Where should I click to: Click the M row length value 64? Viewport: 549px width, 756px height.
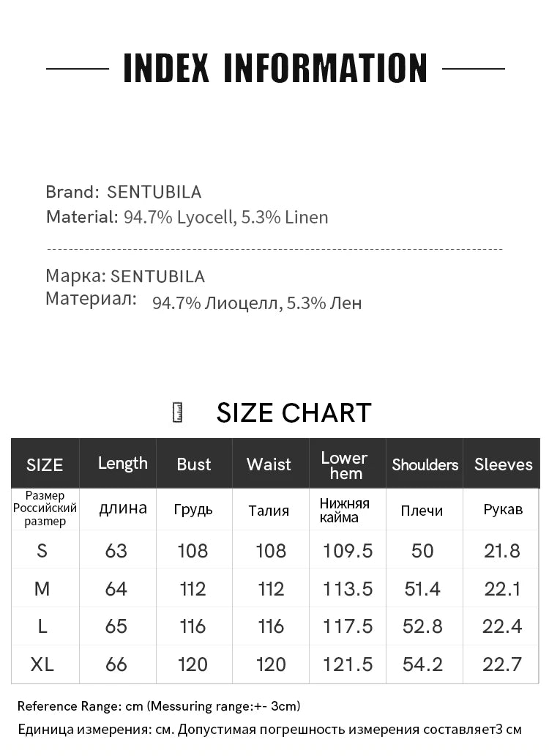pyautogui.click(x=116, y=589)
